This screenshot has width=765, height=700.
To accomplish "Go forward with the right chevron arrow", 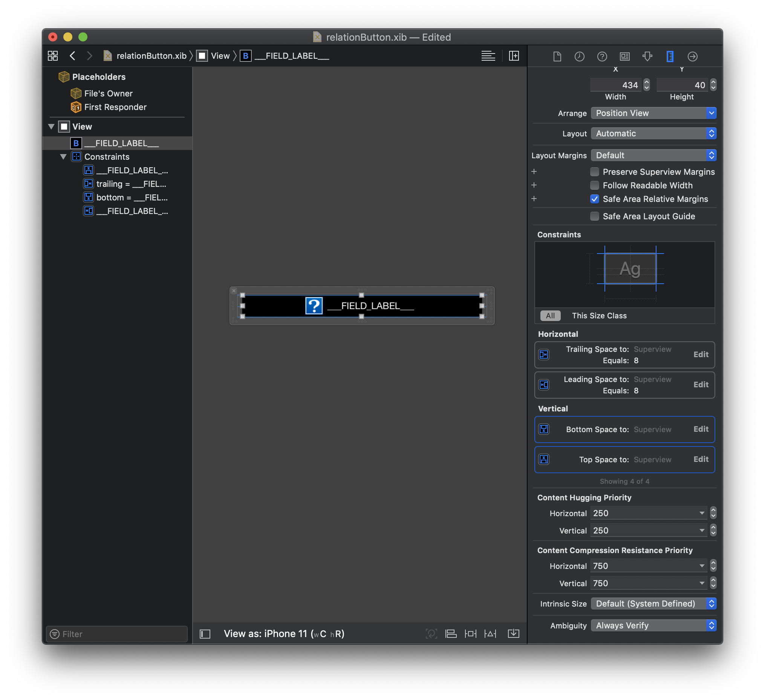I will [90, 56].
